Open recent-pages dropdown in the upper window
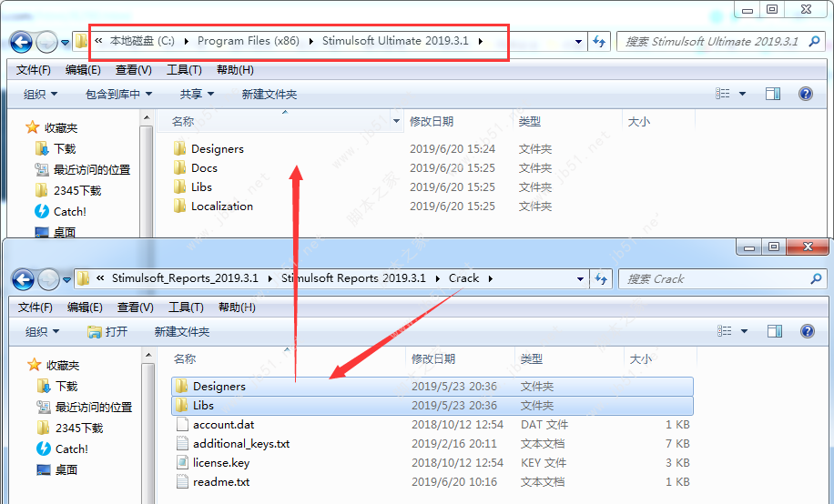 pos(66,43)
